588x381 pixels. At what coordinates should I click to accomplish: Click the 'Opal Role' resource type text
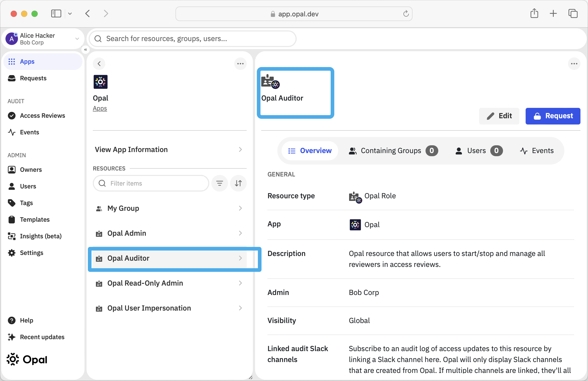(380, 196)
